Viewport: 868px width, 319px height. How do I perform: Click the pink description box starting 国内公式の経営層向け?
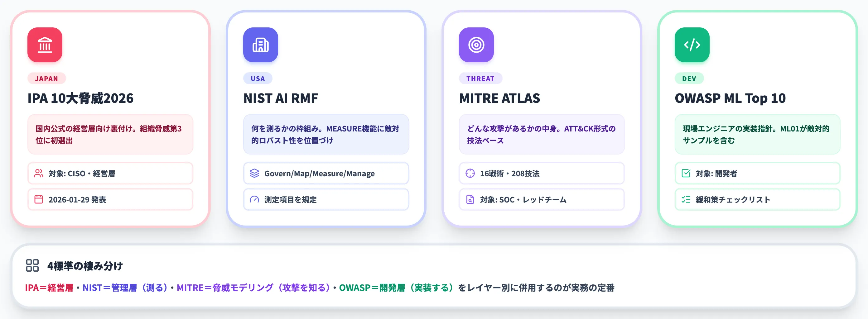(x=110, y=134)
